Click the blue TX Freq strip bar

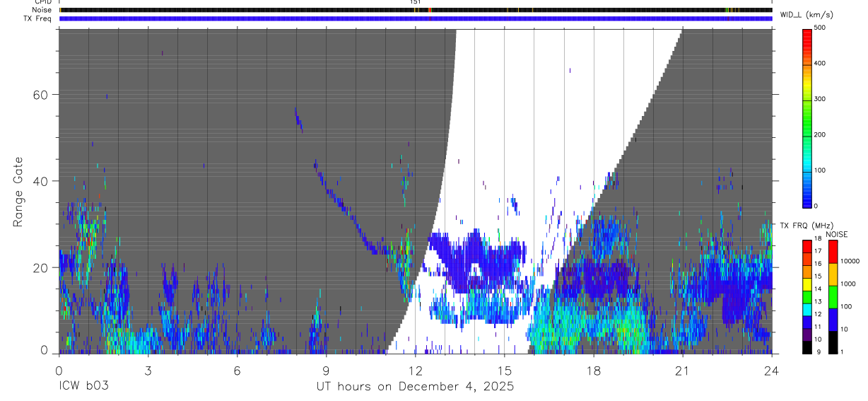pyautogui.click(x=416, y=18)
